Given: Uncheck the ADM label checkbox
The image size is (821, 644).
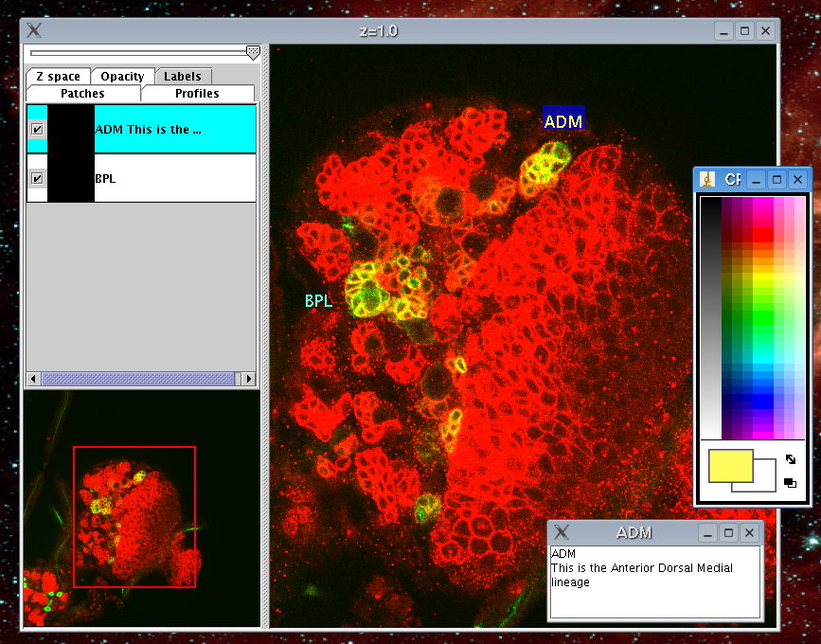Looking at the screenshot, I should coord(37,130).
